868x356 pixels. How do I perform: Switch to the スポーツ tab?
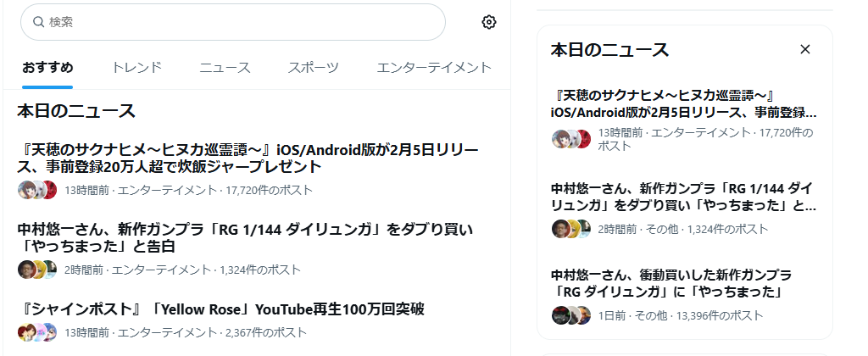tap(313, 68)
